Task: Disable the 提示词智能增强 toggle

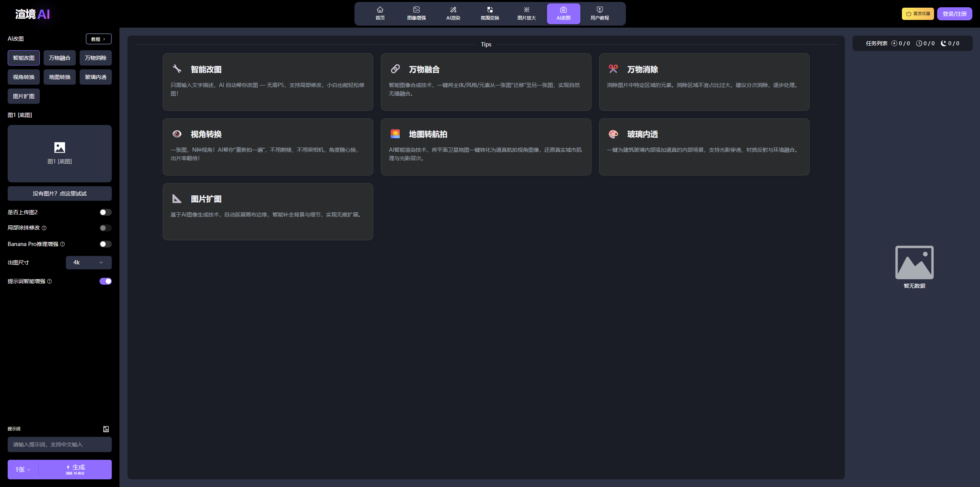Action: point(105,281)
